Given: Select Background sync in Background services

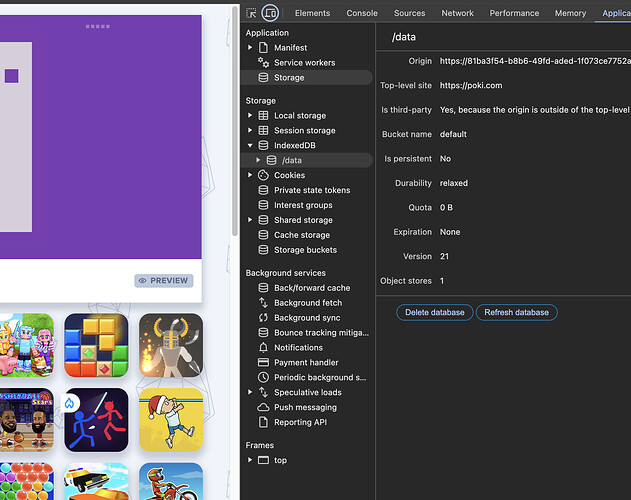Looking at the screenshot, I should (x=307, y=318).
